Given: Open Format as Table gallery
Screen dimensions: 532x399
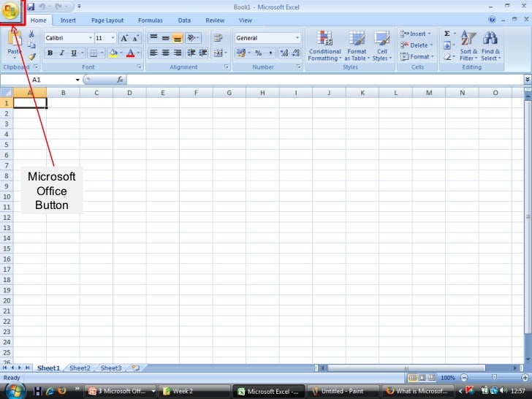Looking at the screenshot, I should [x=357, y=46].
